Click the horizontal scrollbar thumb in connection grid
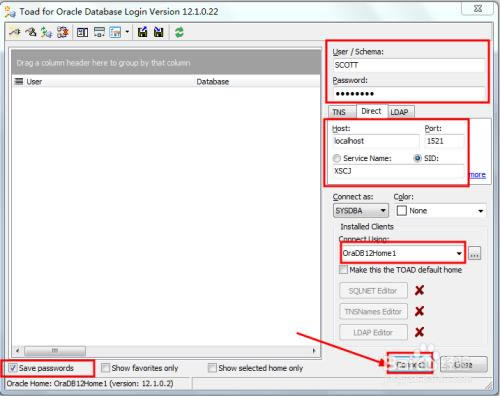This screenshot has width=500, height=396. tap(55, 351)
